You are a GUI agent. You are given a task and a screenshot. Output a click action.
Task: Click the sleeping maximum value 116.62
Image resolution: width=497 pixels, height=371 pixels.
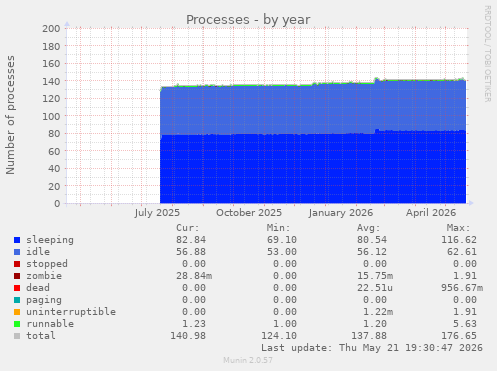coord(459,240)
